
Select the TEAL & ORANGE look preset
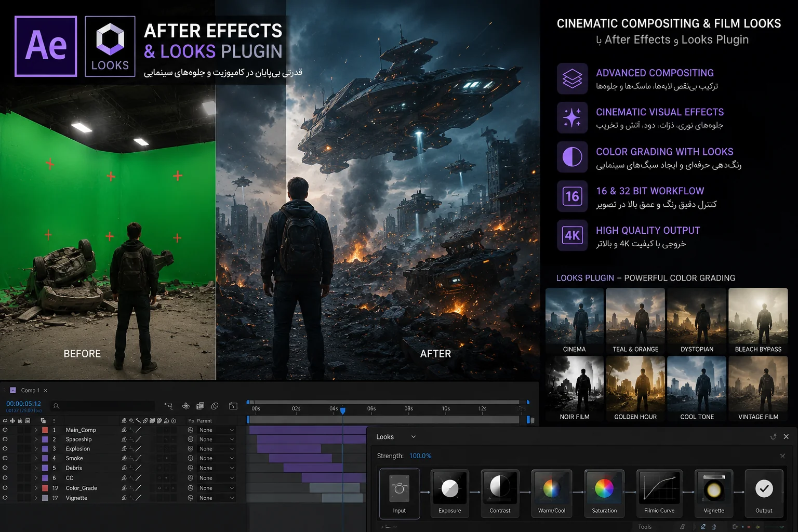coord(635,322)
